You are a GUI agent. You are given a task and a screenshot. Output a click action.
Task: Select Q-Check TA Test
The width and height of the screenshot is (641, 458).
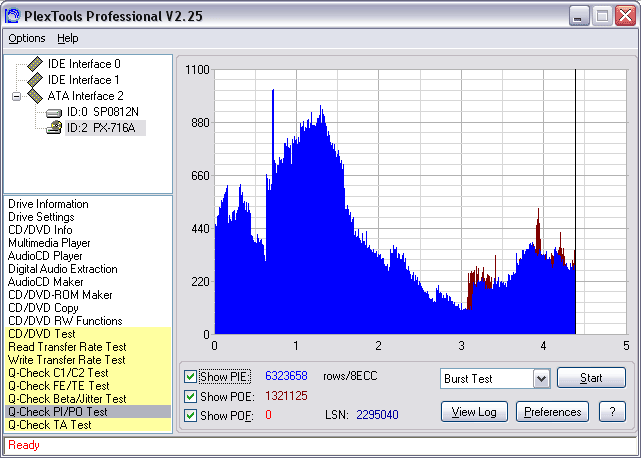point(88,425)
